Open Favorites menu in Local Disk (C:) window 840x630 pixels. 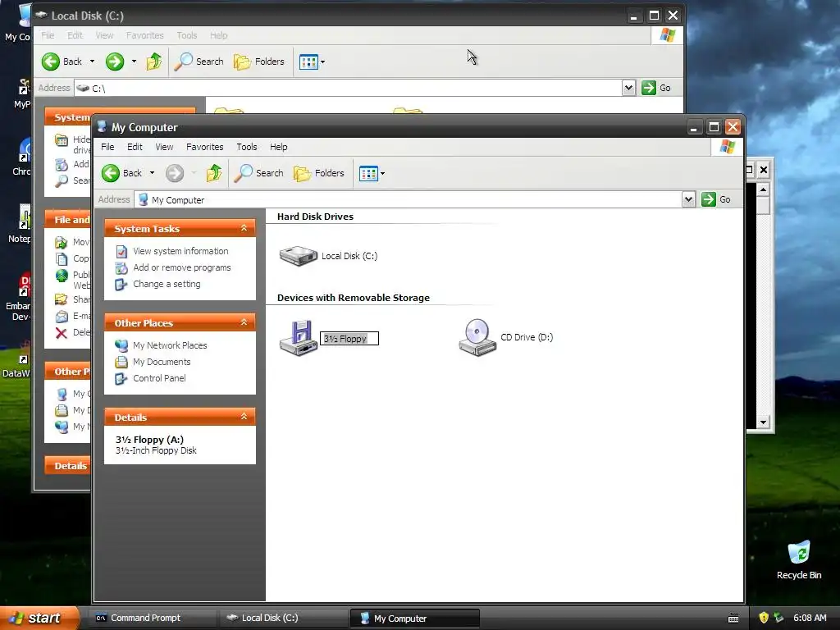144,35
